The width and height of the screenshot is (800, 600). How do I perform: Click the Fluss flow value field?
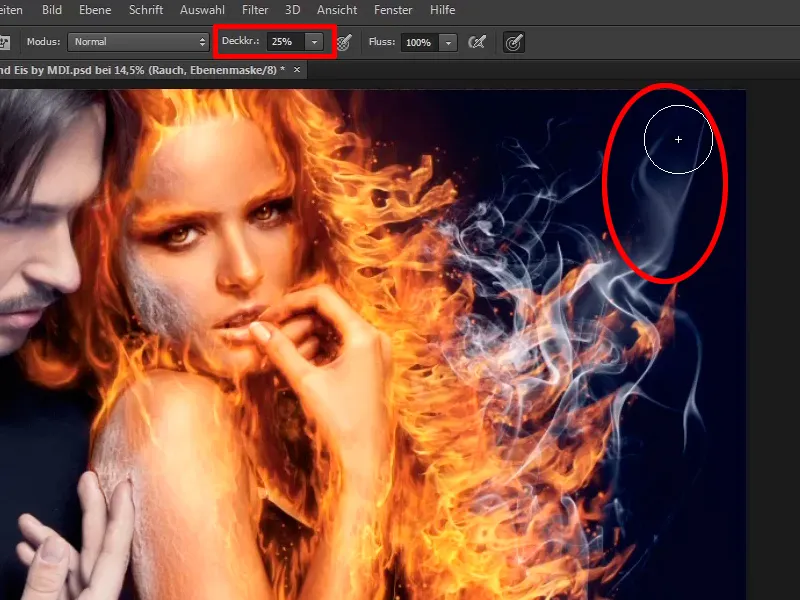click(x=419, y=42)
